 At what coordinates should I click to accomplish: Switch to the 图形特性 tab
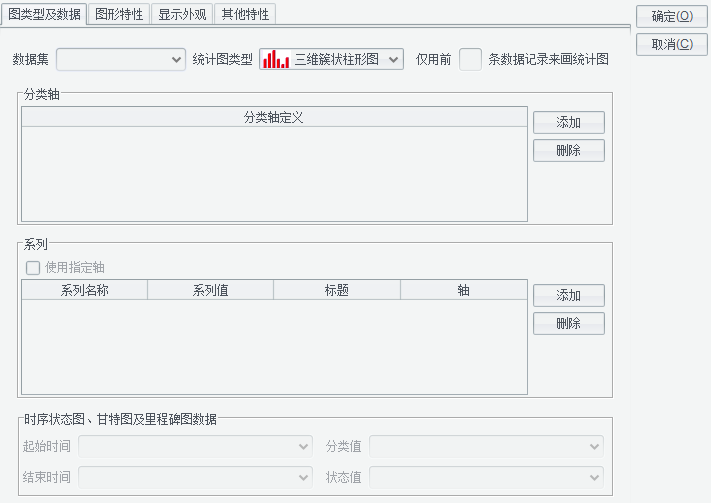[x=119, y=14]
